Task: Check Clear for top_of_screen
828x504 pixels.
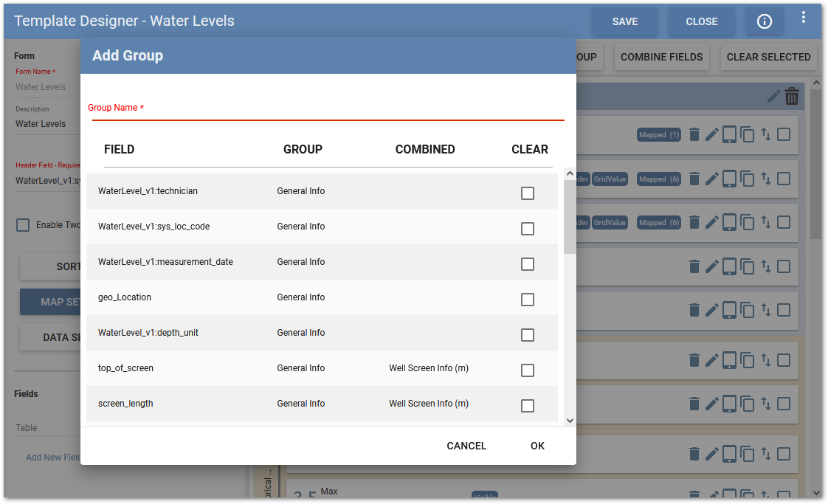Action: [528, 370]
